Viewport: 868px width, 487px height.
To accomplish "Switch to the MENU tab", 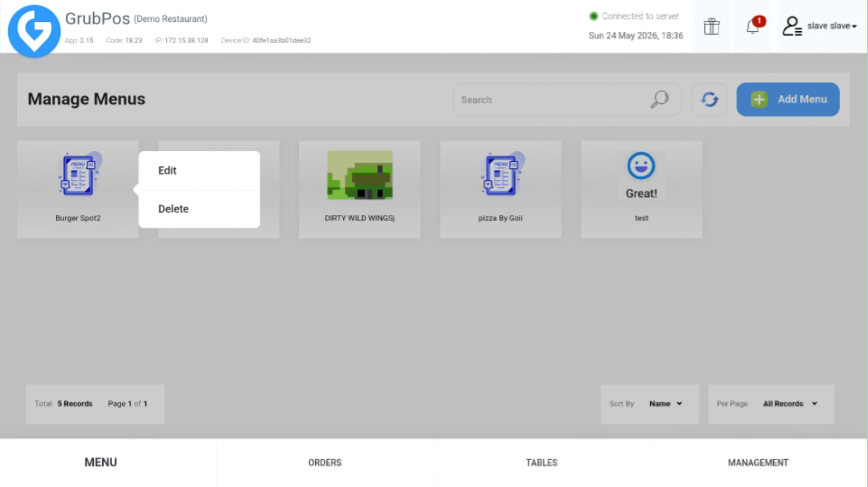I will click(101, 462).
